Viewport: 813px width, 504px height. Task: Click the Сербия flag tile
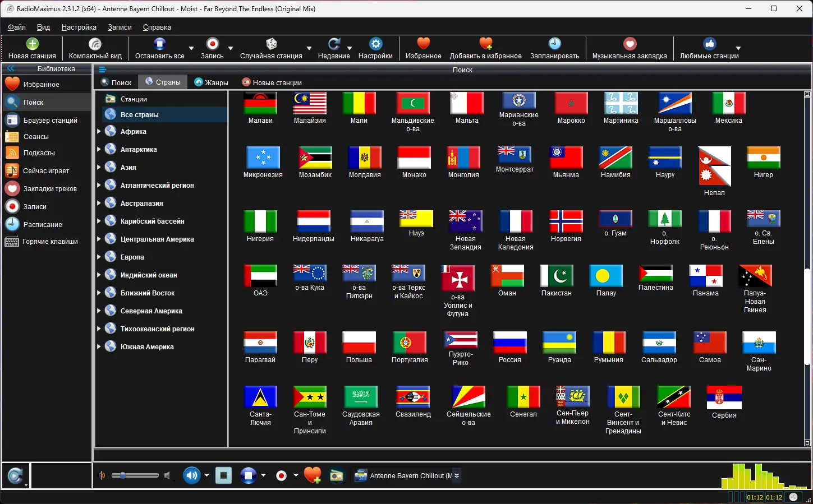(724, 403)
